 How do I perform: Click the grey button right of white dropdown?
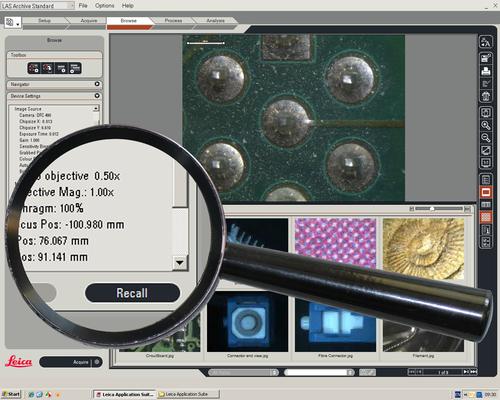367,372
